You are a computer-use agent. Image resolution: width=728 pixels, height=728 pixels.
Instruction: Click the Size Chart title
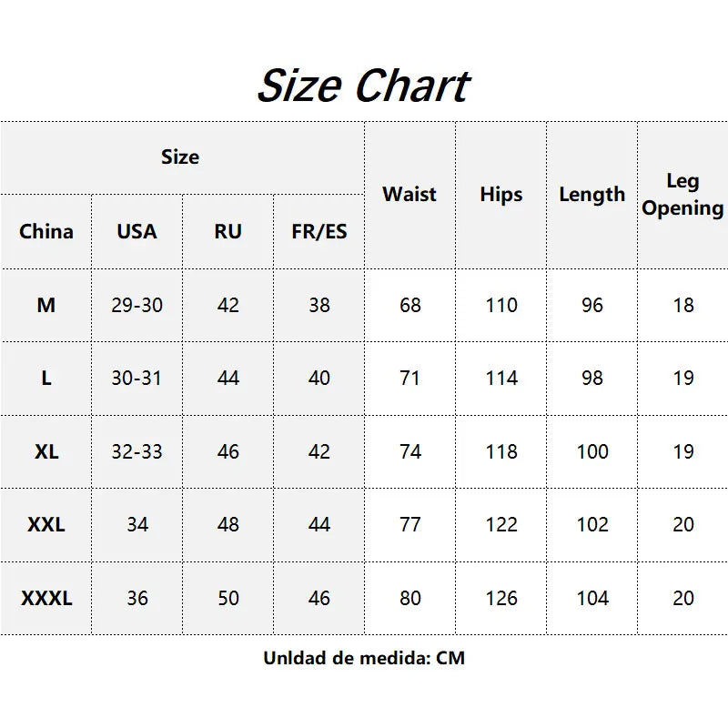[364, 86]
